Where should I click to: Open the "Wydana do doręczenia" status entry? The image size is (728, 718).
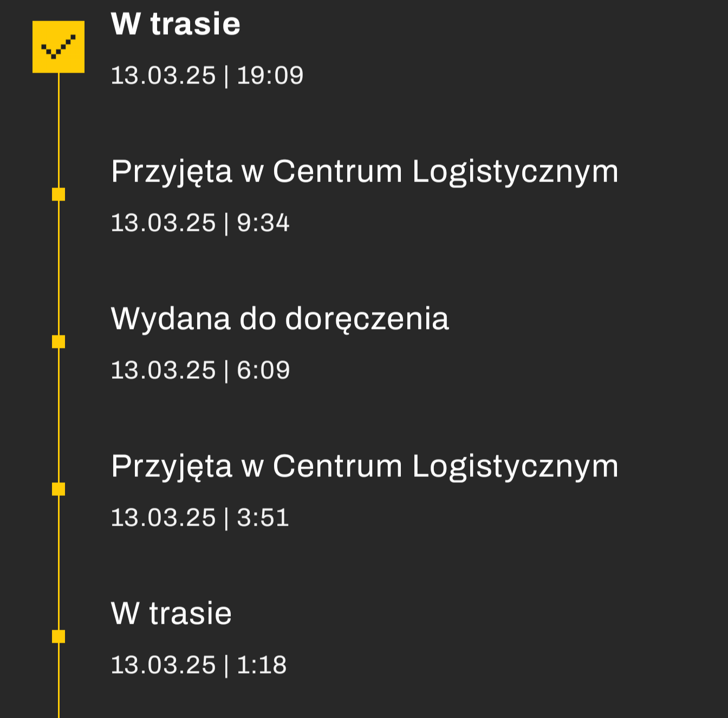pos(279,319)
